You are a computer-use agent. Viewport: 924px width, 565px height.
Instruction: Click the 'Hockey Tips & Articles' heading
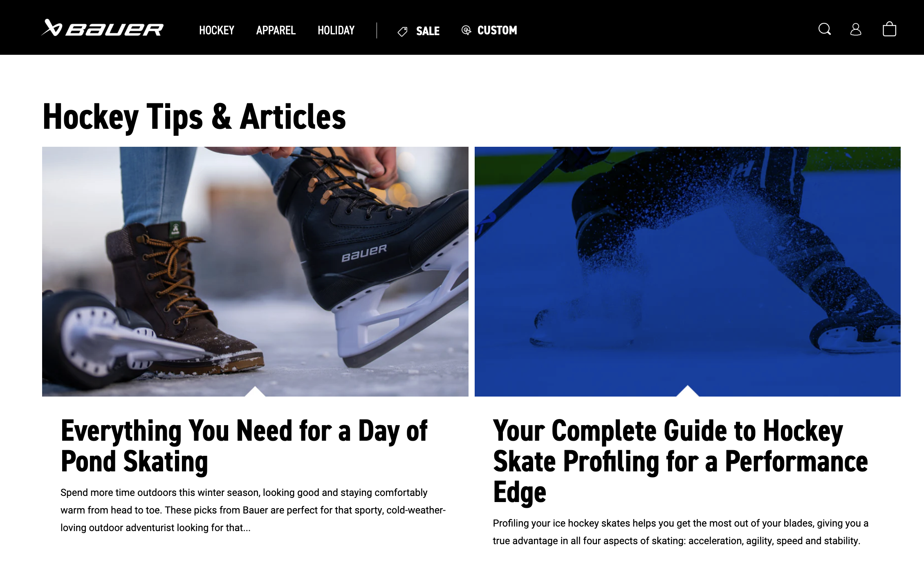click(194, 117)
